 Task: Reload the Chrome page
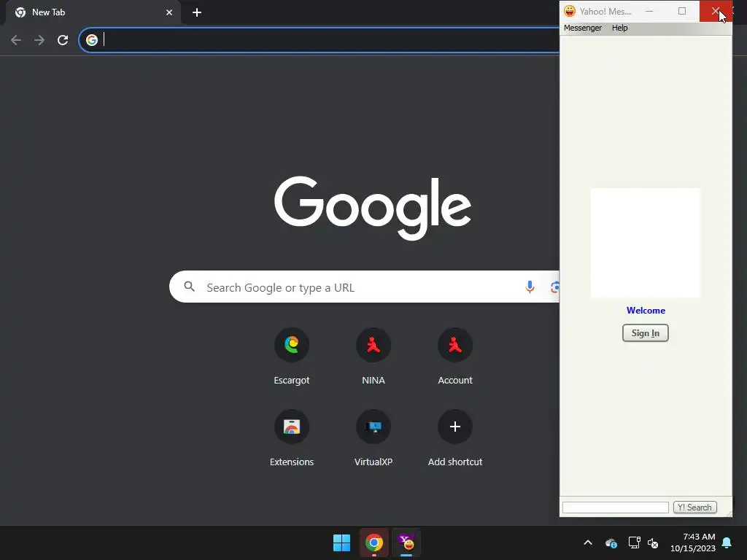63,40
